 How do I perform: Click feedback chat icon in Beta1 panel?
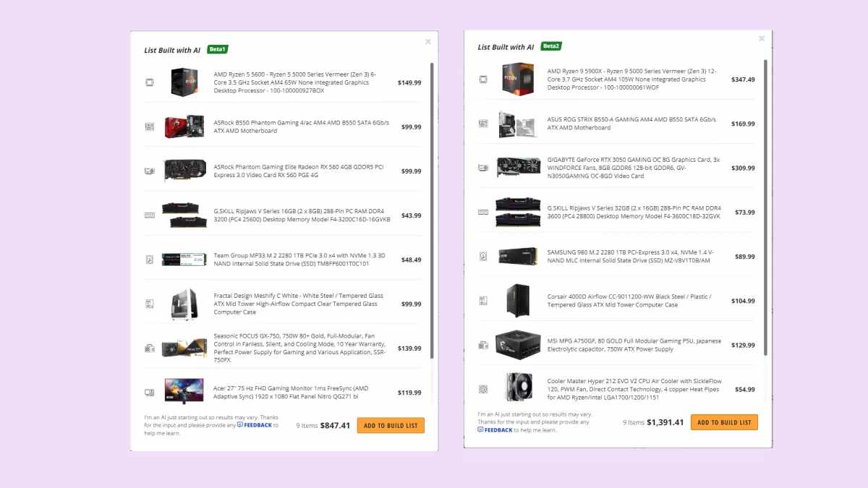coord(240,425)
